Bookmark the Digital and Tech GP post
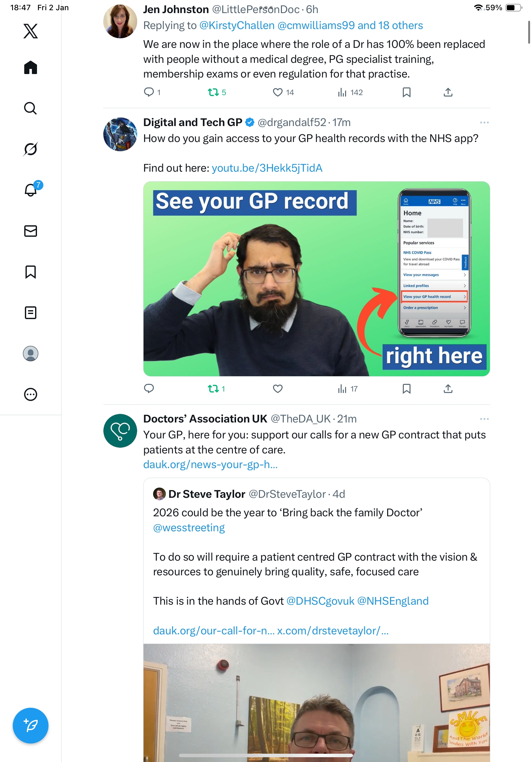The width and height of the screenshot is (532, 762). (x=406, y=389)
